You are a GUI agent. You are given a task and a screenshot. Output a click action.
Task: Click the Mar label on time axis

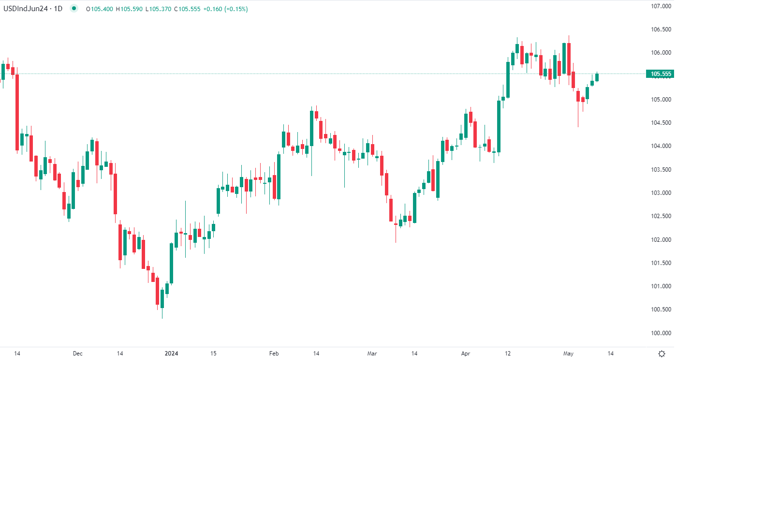[372, 354]
